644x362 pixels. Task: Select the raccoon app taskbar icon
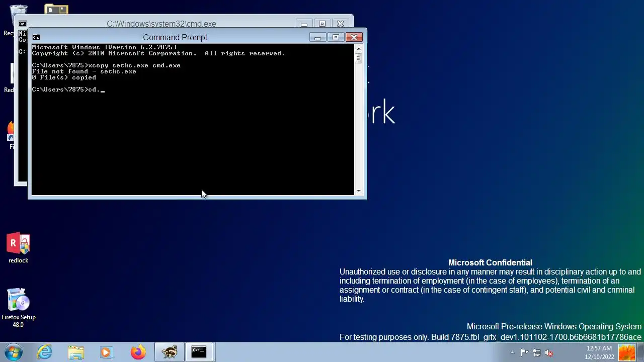click(x=169, y=352)
